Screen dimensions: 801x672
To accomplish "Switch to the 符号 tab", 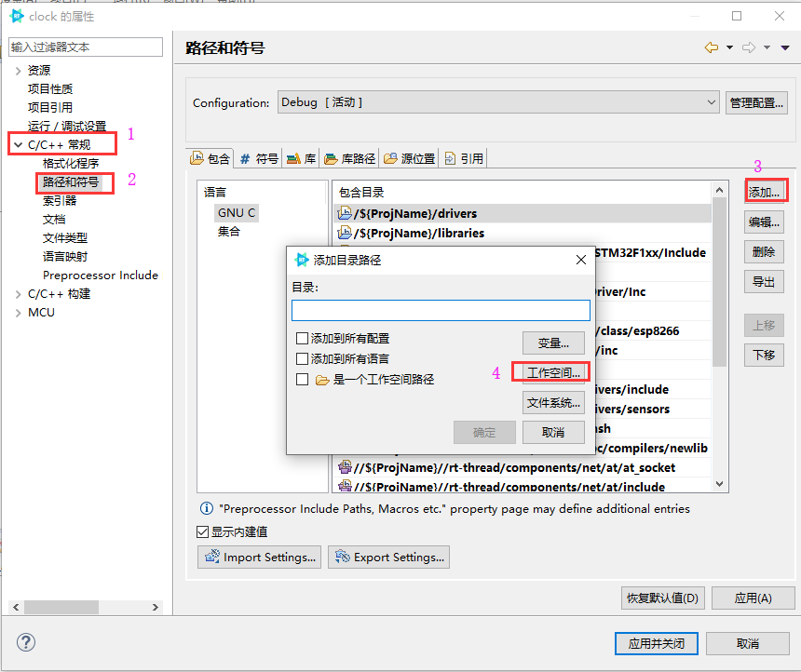I will coord(259,159).
